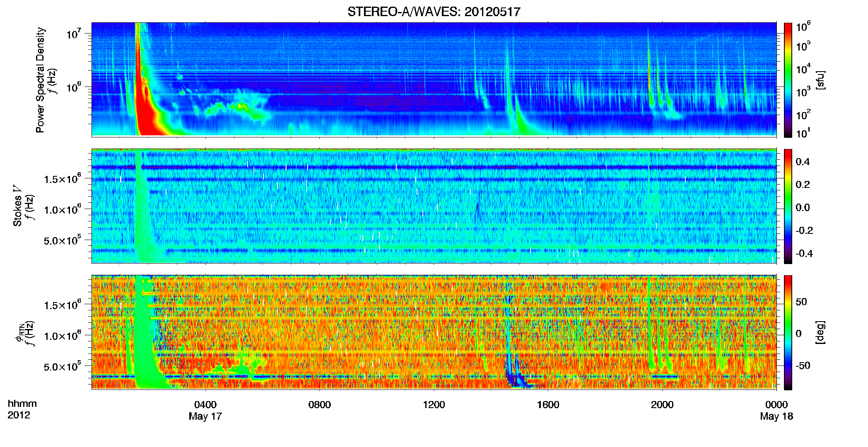Click the 0400 time axis label
The image size is (868, 447).
(x=205, y=405)
